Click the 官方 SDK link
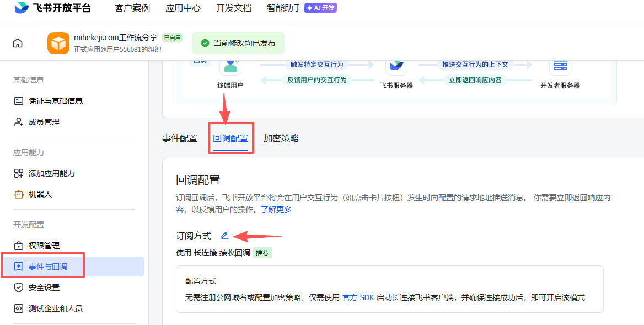The height and width of the screenshot is (325, 644). (x=357, y=297)
